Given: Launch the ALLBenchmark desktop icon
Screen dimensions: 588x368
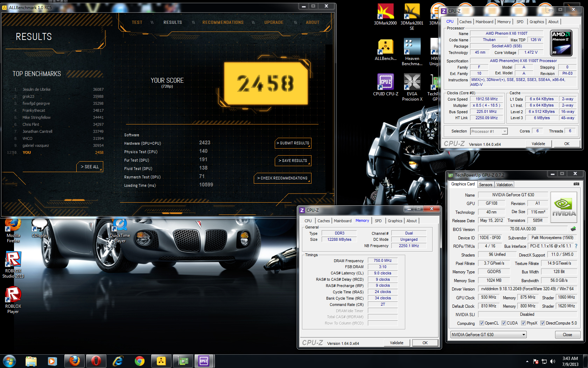Looking at the screenshot, I should click(385, 50).
